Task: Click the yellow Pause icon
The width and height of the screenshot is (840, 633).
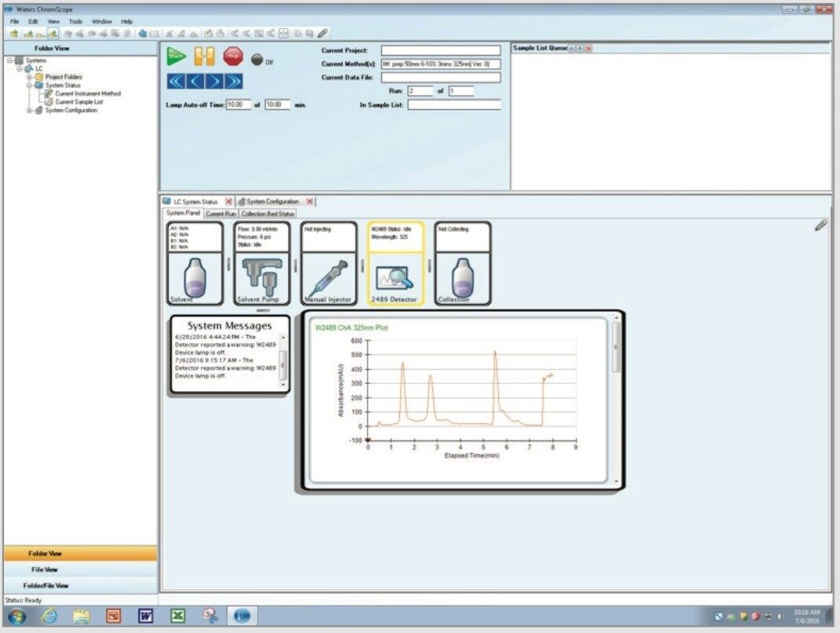Action: tap(206, 56)
